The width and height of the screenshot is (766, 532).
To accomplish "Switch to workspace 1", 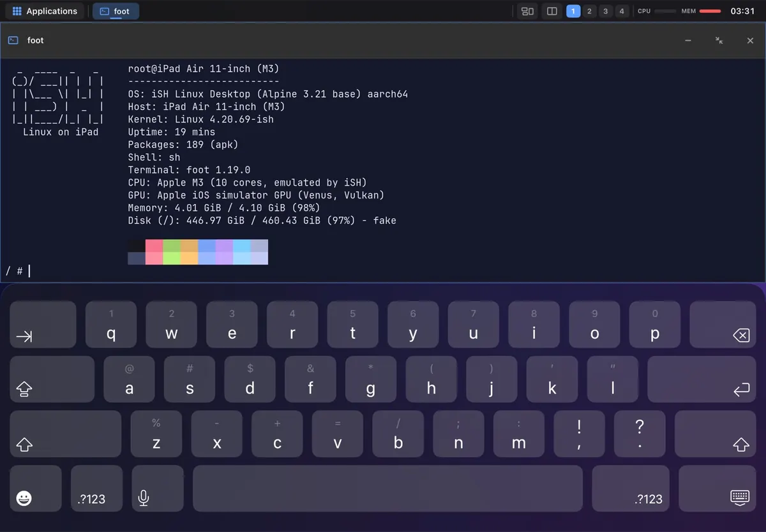I will pyautogui.click(x=573, y=11).
